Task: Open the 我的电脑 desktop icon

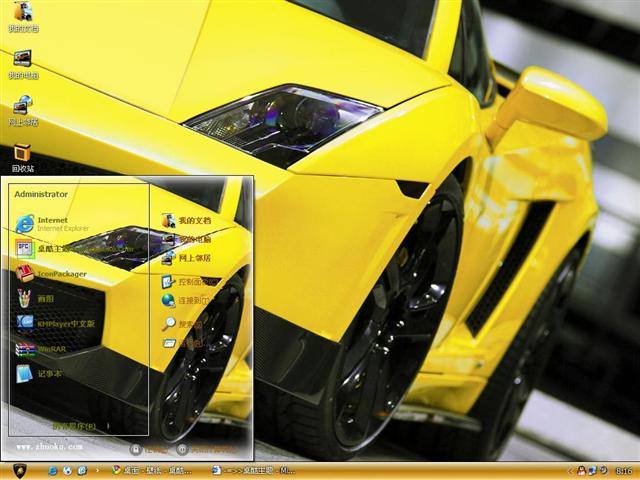Action: click(23, 64)
